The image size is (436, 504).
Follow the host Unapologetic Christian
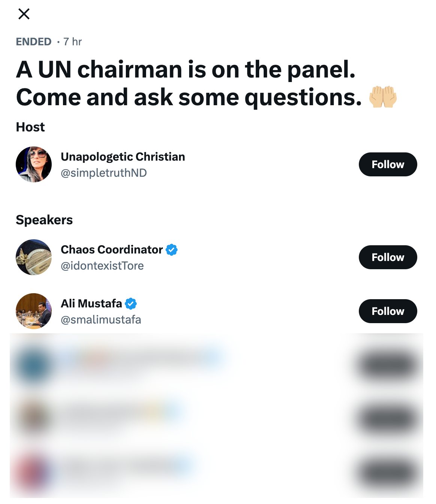[x=388, y=164]
